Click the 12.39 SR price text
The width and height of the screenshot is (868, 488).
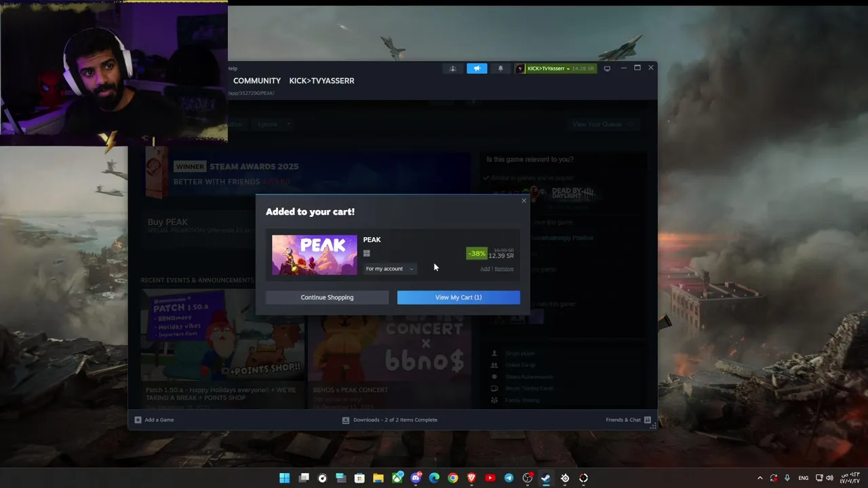point(501,256)
